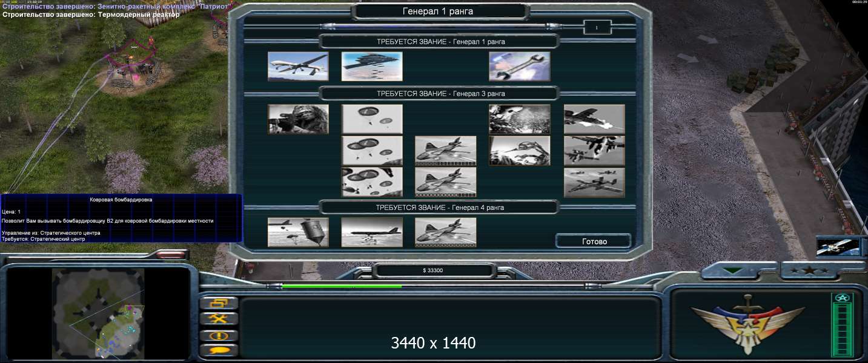Click the available points counter box

(x=597, y=28)
